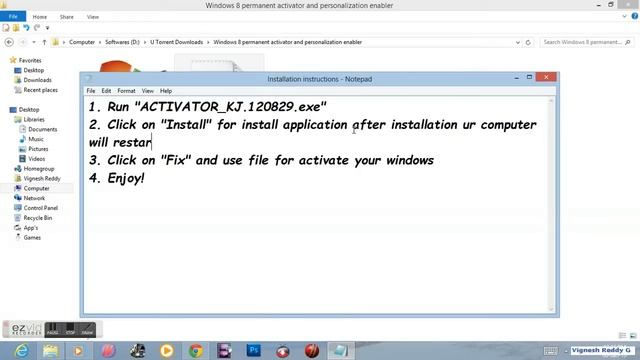The width and height of the screenshot is (640, 360).
Task: Open the Videos library
Action: coord(36,159)
